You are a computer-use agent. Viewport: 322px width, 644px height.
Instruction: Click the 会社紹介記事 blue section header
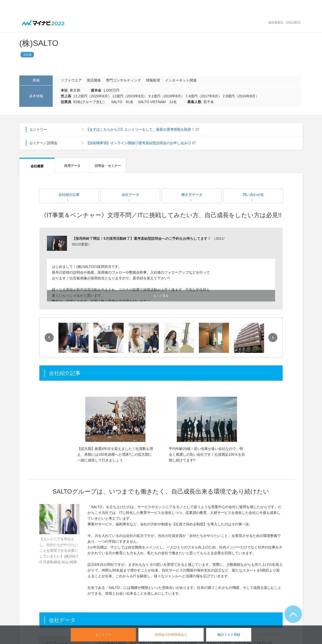click(x=161, y=373)
